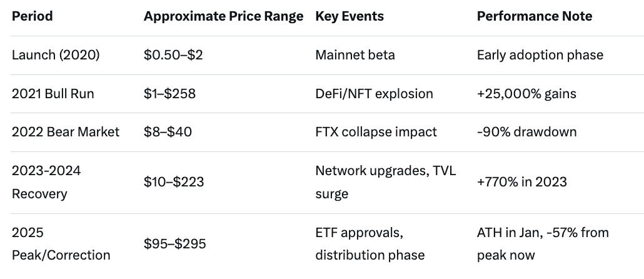This screenshot has width=644, height=279.
Task: Click the DeFi/NFT explosion event cell
Action: click(x=374, y=94)
